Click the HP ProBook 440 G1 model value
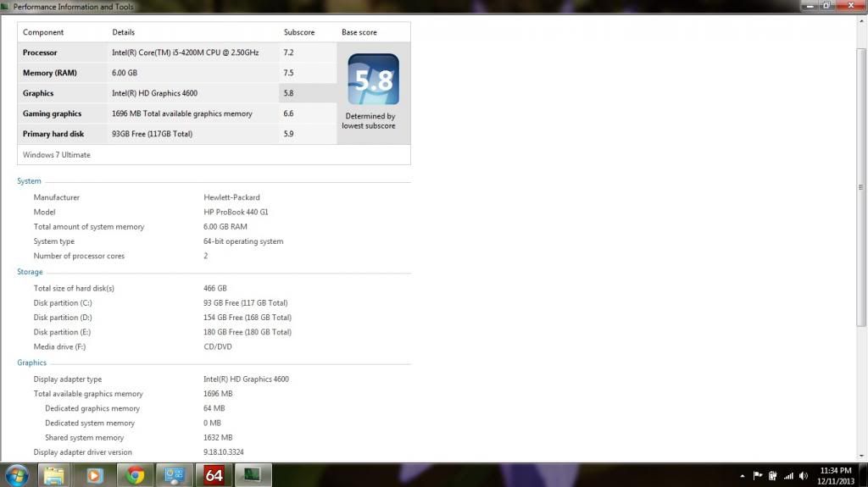 click(x=236, y=212)
